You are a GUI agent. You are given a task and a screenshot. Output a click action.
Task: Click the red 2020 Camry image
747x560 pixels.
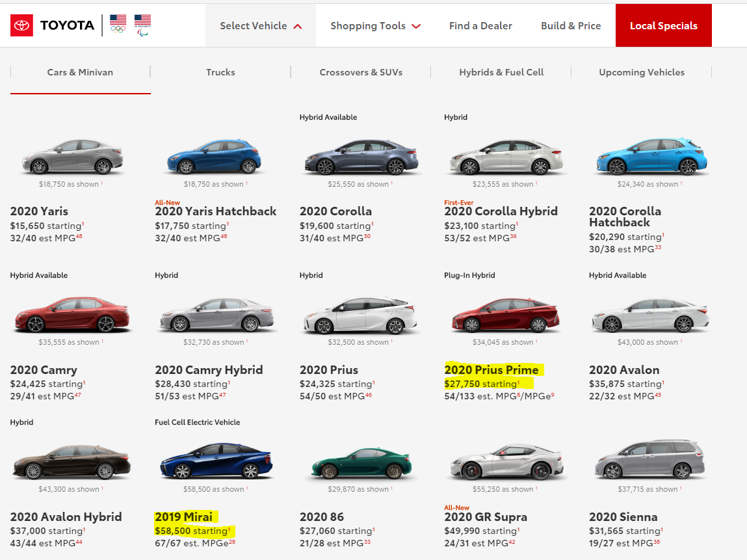(72, 314)
